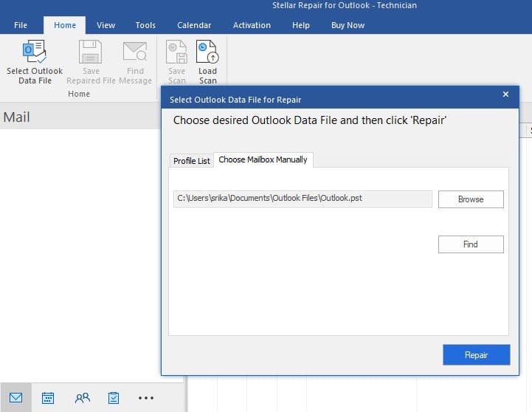This screenshot has width=532, height=412.
Task: Click the Home group label in ribbon
Action: 79,94
